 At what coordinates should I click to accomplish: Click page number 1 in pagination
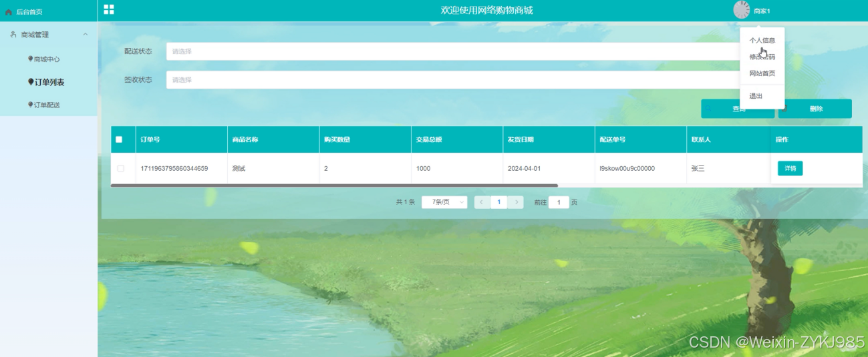[x=498, y=202]
